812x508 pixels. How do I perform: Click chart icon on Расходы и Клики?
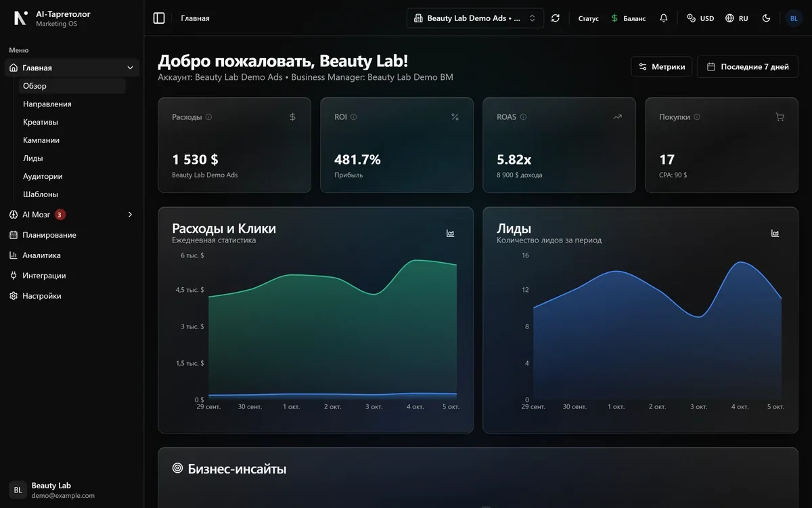(x=451, y=233)
